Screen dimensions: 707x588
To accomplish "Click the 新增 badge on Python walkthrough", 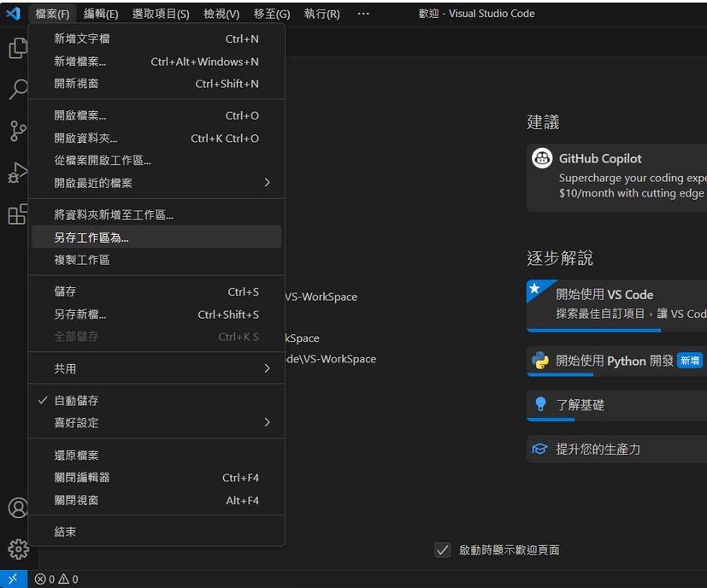I will point(689,361).
